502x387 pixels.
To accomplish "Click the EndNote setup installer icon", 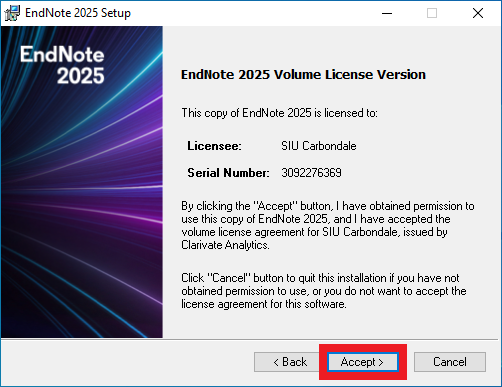I will [x=12, y=13].
